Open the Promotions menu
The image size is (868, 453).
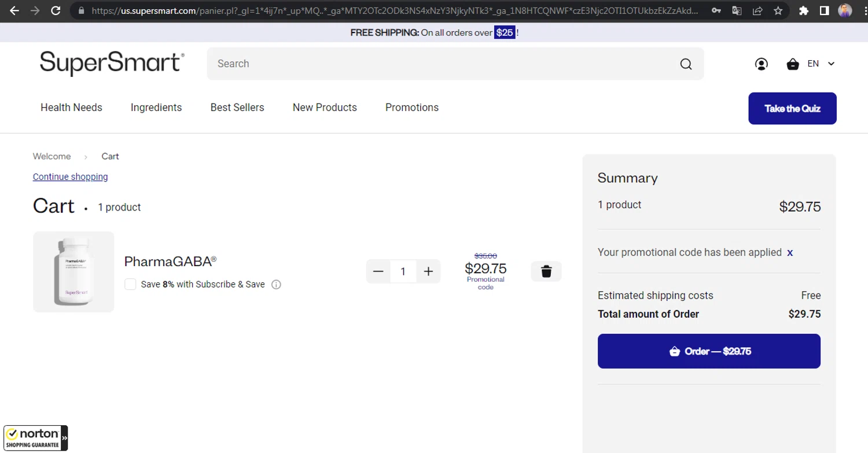point(412,108)
